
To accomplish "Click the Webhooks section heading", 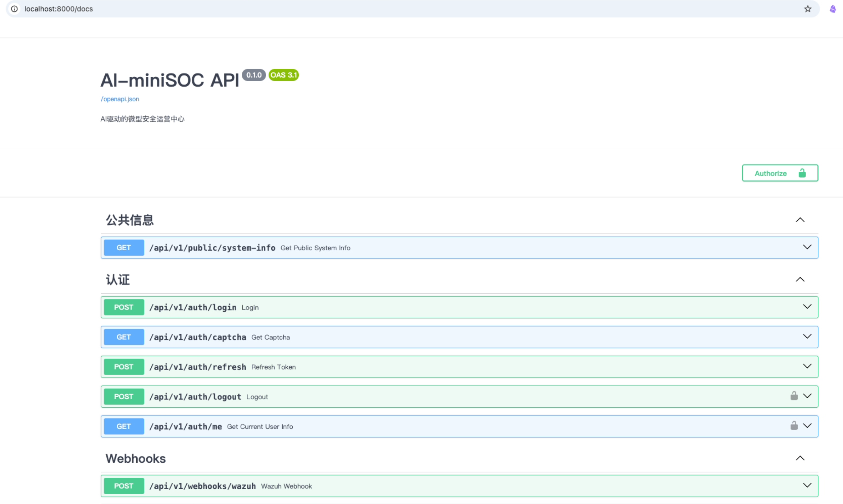I will (136, 458).
